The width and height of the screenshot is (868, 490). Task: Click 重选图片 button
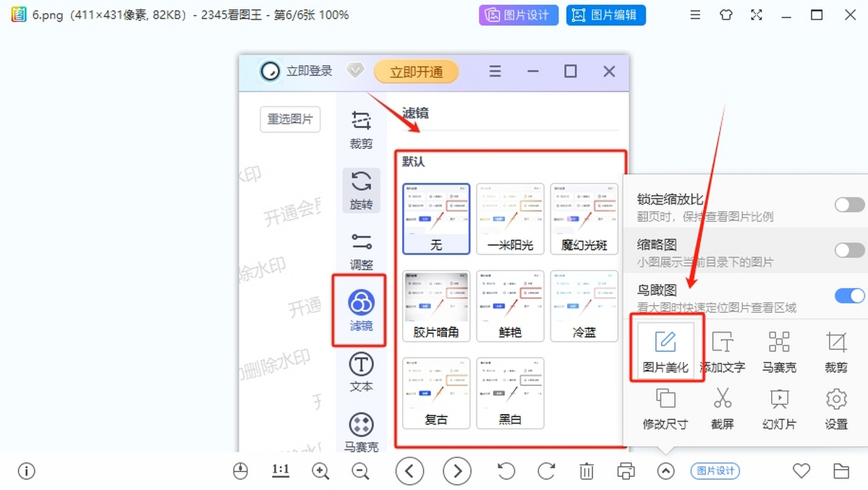tap(290, 119)
